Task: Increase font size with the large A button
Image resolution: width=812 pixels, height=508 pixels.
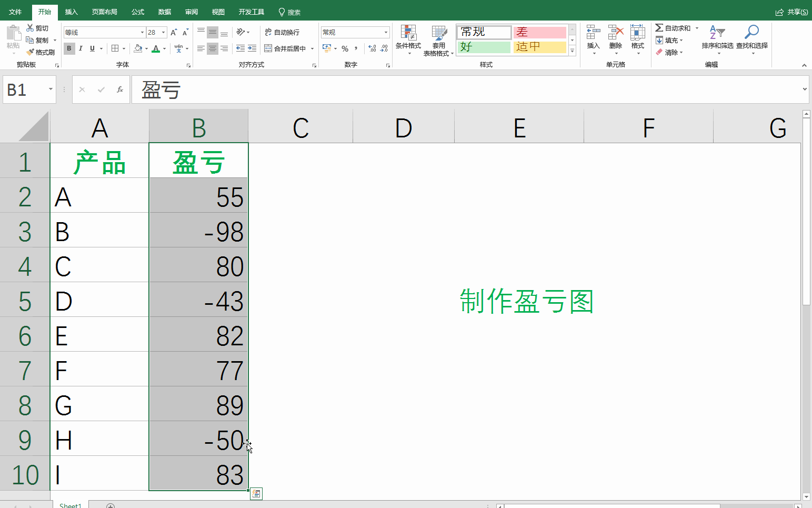Action: 174,32
